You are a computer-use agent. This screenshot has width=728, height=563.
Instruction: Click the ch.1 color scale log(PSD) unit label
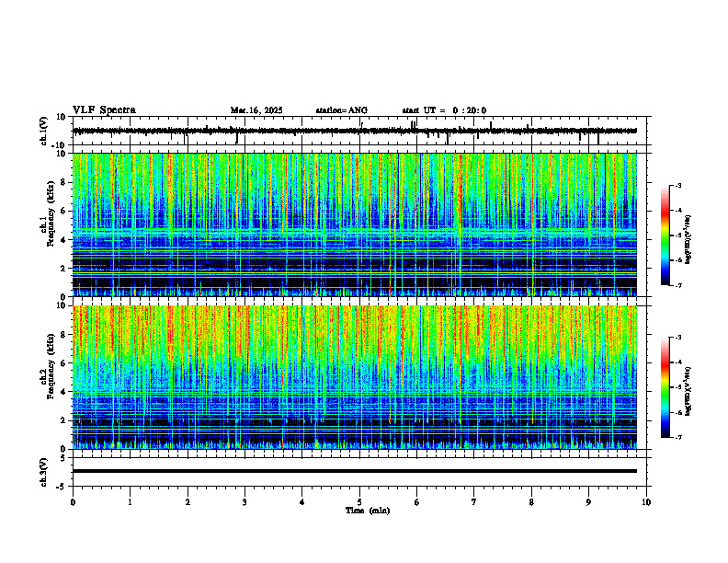coord(688,240)
